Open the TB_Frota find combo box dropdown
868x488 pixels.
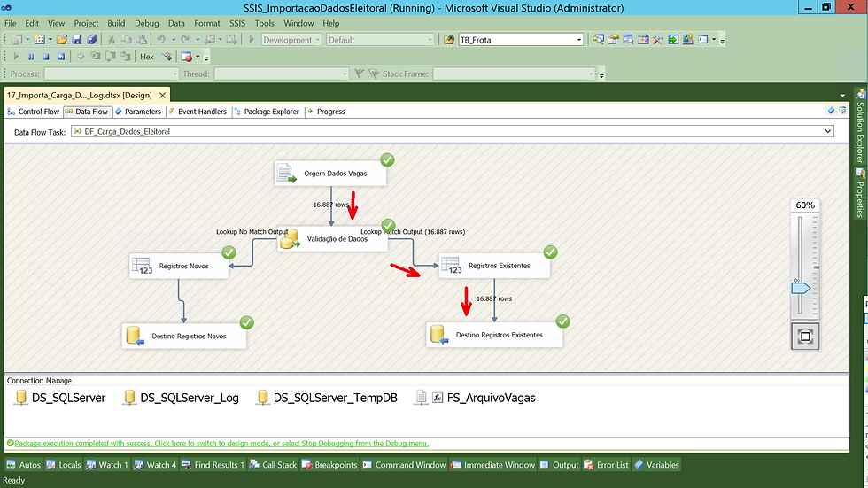click(x=579, y=40)
